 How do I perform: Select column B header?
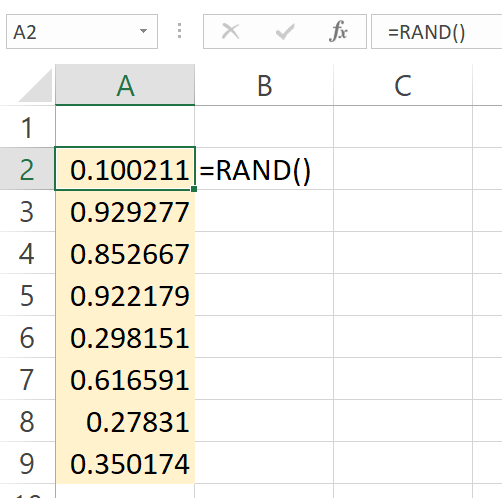click(x=264, y=85)
